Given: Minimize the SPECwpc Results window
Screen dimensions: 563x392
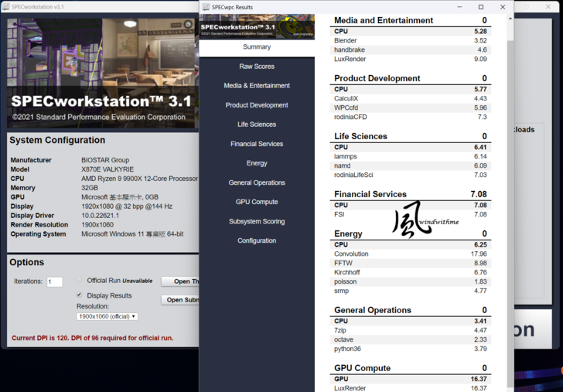Looking at the screenshot, I should point(459,7).
